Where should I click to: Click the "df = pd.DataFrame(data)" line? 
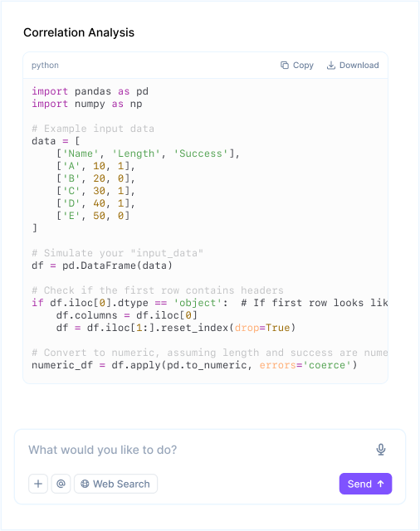coord(102,265)
